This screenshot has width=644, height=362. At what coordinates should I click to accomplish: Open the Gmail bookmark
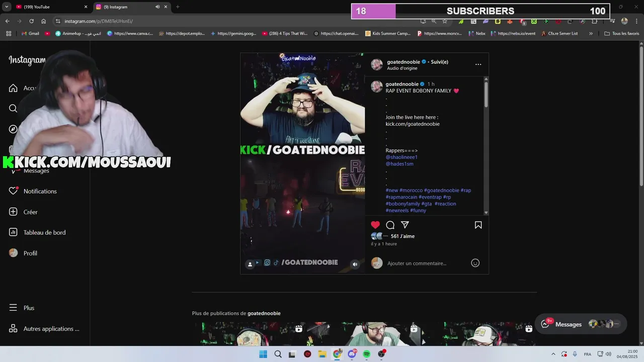(30, 33)
